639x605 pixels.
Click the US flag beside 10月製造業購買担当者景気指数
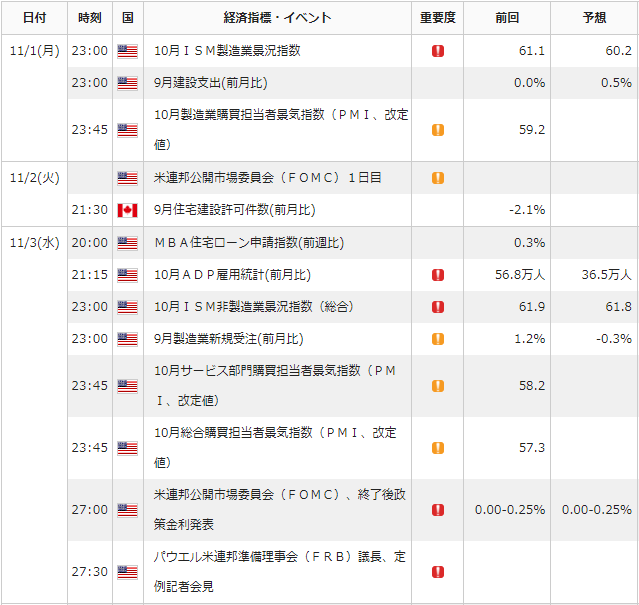(x=128, y=130)
